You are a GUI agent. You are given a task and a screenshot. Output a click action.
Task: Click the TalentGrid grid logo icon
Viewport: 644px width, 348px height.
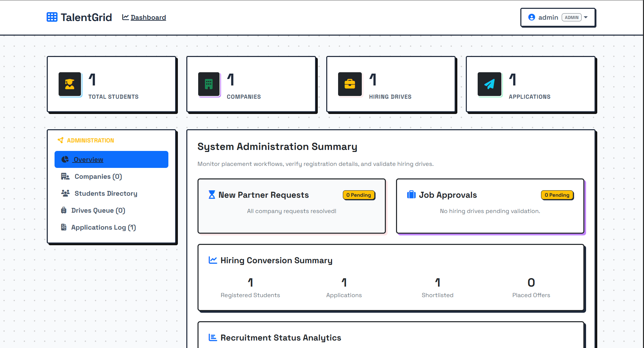(52, 17)
